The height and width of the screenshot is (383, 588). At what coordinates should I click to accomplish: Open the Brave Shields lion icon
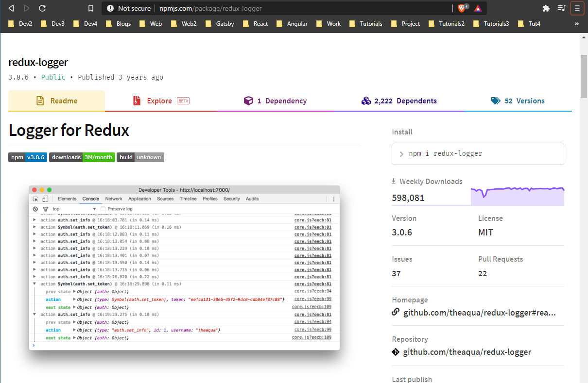pos(462,8)
